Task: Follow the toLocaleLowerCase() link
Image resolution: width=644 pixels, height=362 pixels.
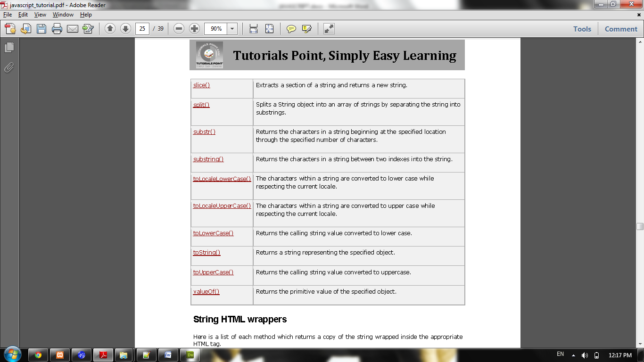Action: click(x=222, y=178)
